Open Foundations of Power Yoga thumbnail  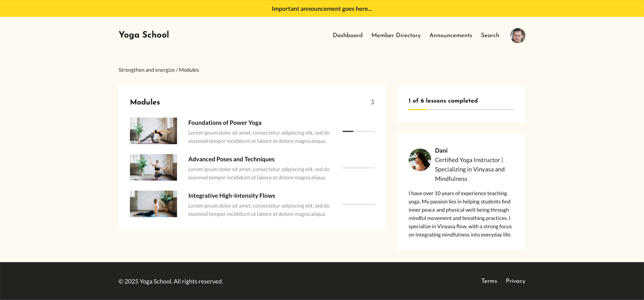click(x=153, y=131)
